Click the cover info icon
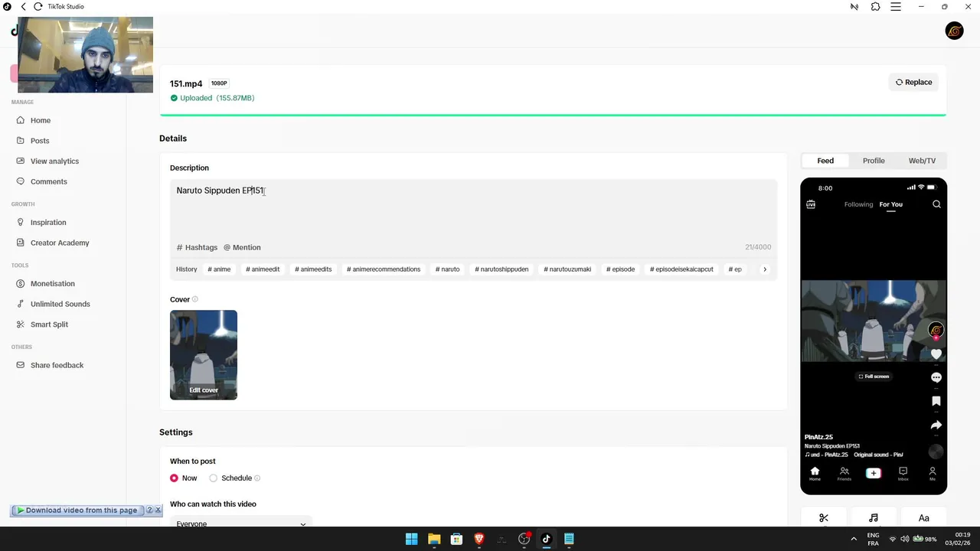The width and height of the screenshot is (980, 551). (x=195, y=299)
